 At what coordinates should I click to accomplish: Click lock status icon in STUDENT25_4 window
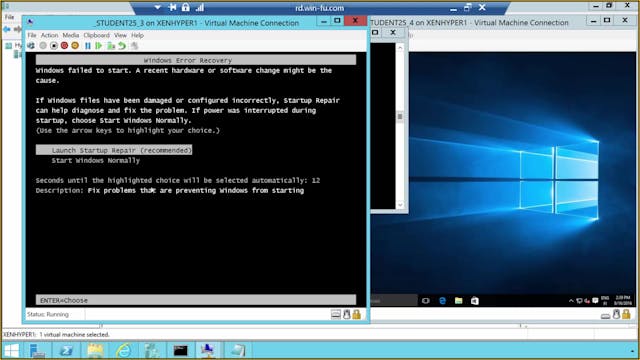pos(627,314)
